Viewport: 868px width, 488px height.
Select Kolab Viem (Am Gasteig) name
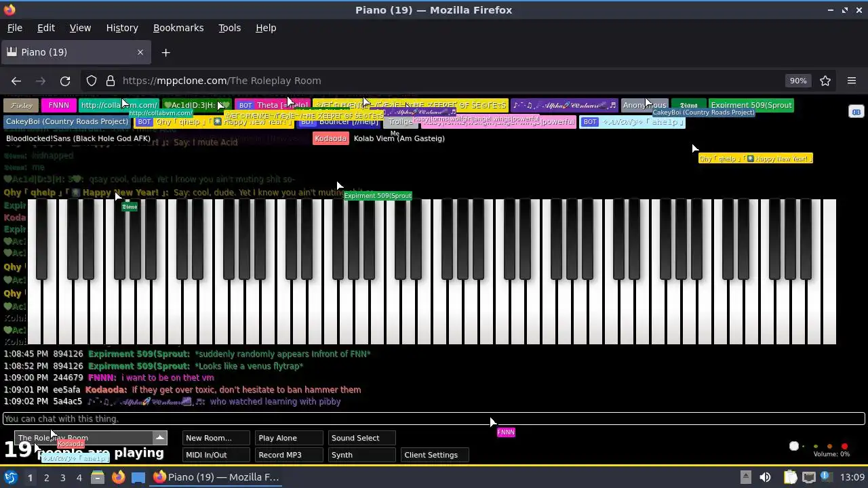tap(399, 138)
